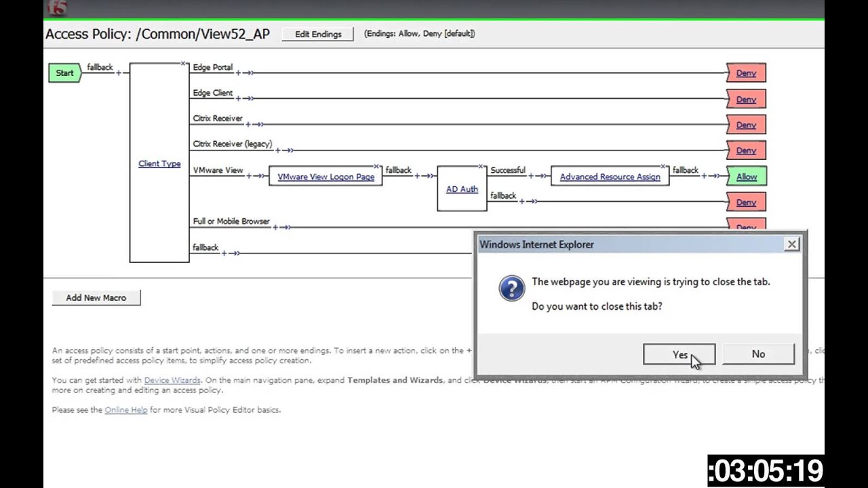Click Deny ending on Edge Client branch
This screenshot has height=488, width=868.
746,99
